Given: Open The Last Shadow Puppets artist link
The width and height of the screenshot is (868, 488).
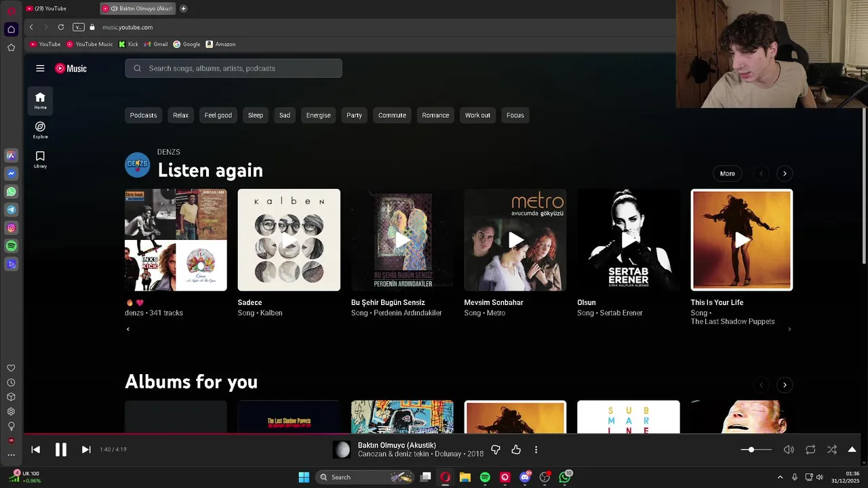Looking at the screenshot, I should [x=732, y=321].
